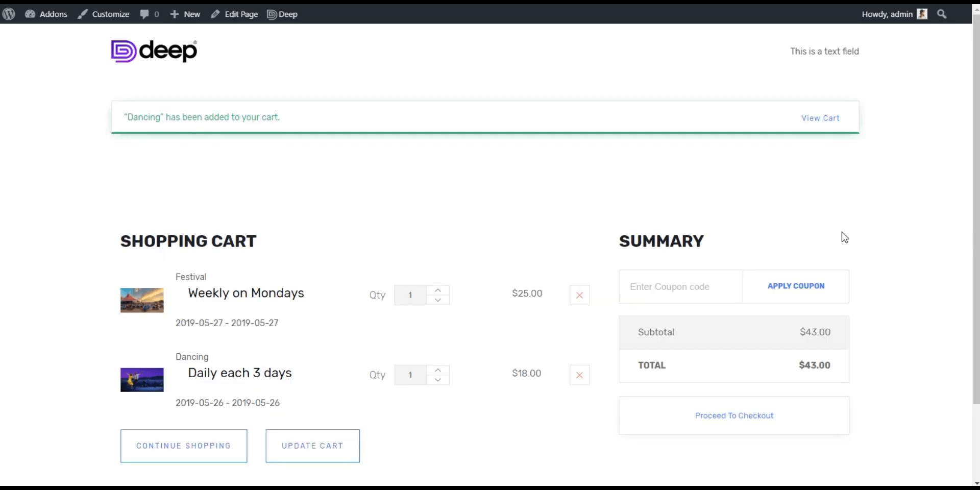
Task: Open the Dancing product thumbnail
Action: pos(142,380)
